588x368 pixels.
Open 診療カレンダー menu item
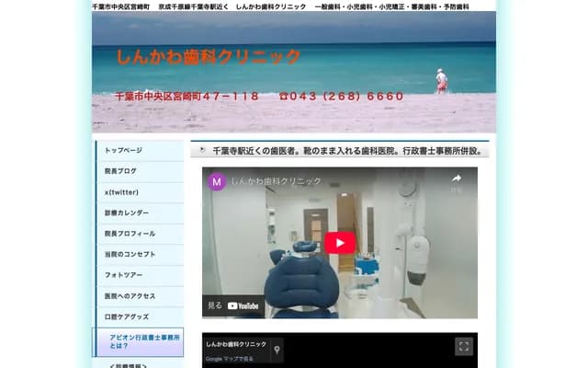pos(140,213)
